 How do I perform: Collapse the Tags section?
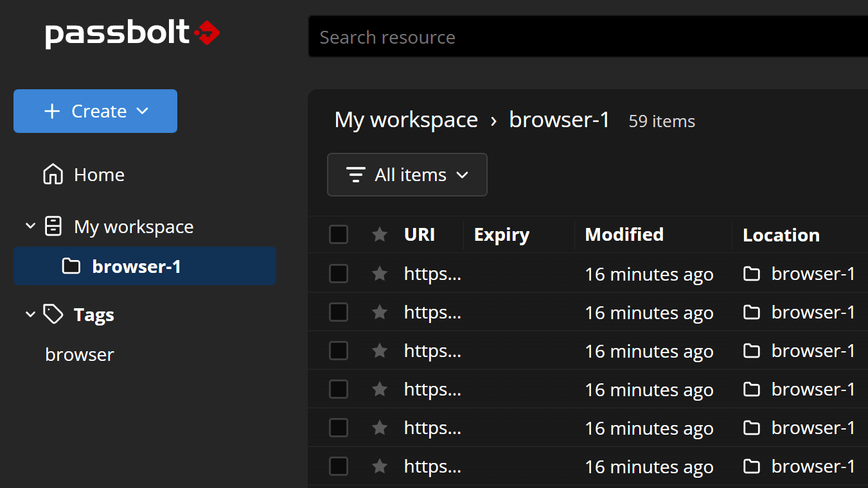[x=30, y=314]
